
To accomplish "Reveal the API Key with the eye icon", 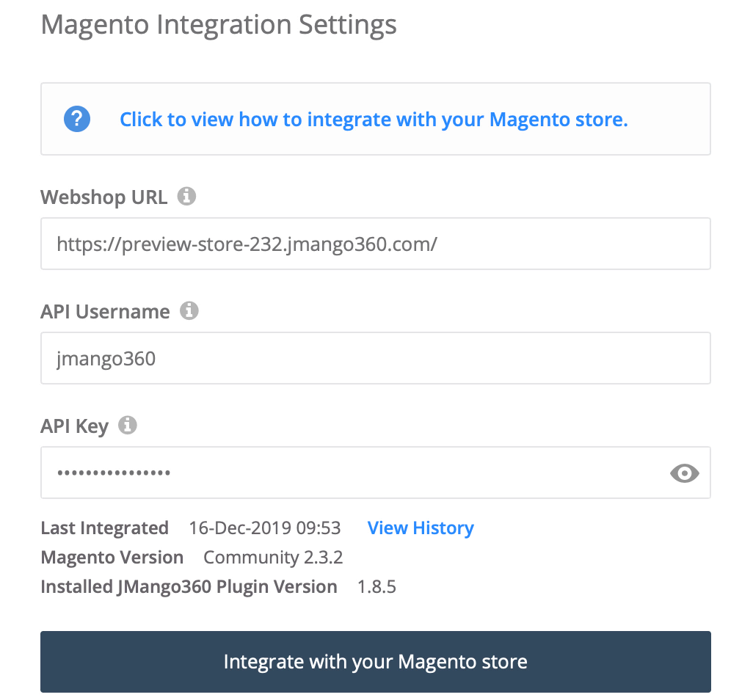I will click(x=685, y=473).
